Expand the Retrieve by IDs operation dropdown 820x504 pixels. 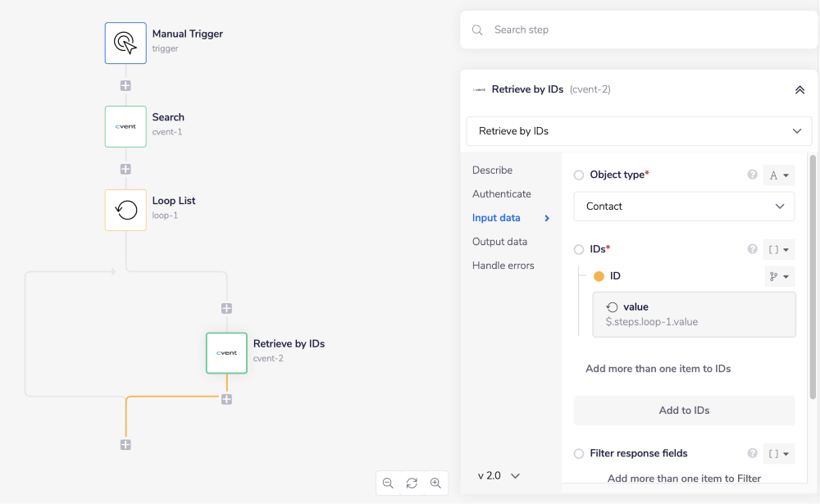[639, 131]
